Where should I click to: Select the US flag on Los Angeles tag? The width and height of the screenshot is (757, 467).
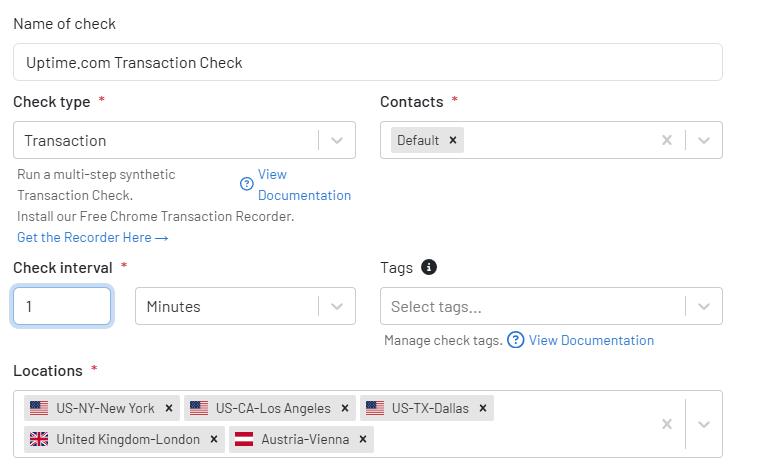(199, 408)
